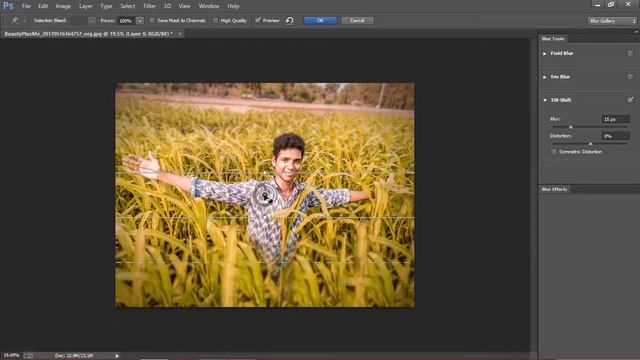Disable the Tilt-Shift checkbox
The image size is (640, 360).
pyautogui.click(x=630, y=100)
